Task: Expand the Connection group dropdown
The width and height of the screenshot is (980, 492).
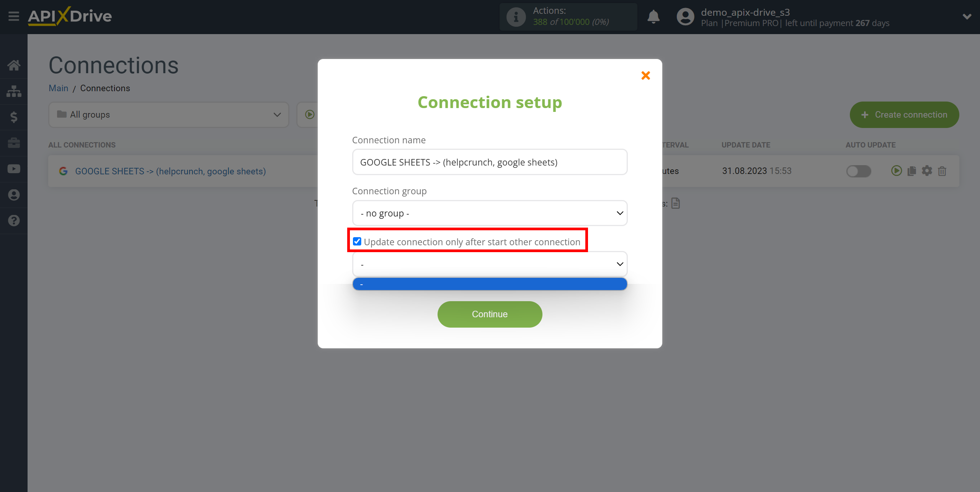Action: pyautogui.click(x=489, y=213)
